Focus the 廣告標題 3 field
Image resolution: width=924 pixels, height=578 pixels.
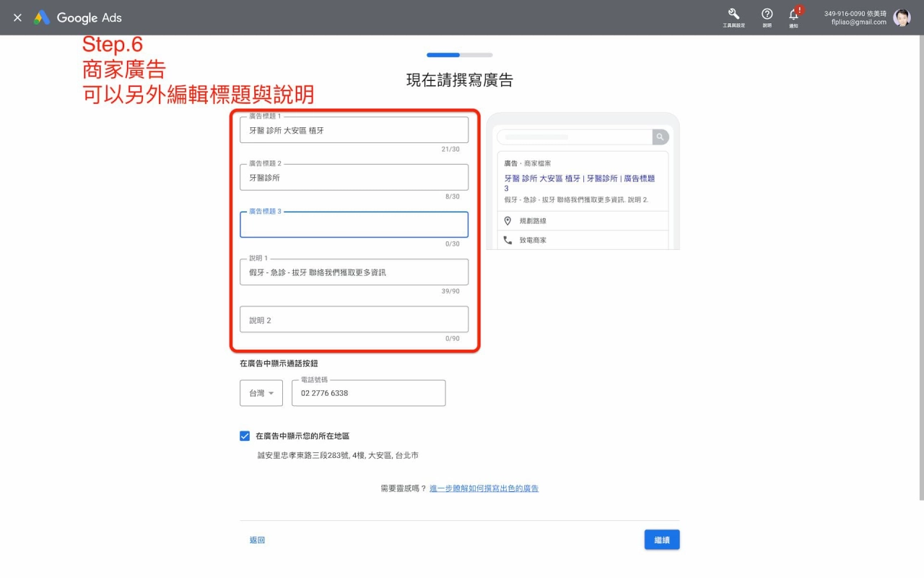(354, 225)
